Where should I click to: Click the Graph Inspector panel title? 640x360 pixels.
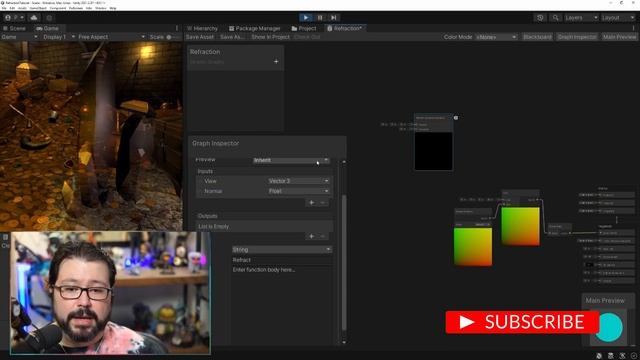click(x=216, y=143)
